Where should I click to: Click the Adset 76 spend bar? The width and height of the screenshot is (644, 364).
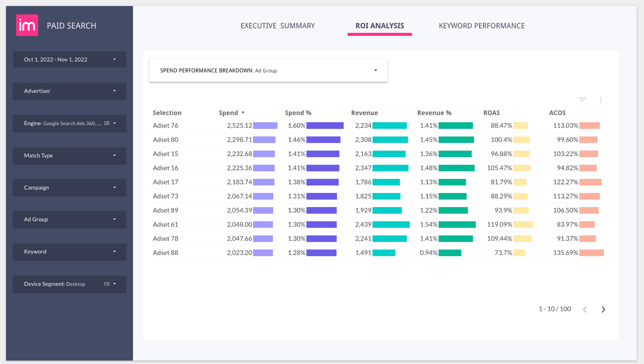pos(265,125)
